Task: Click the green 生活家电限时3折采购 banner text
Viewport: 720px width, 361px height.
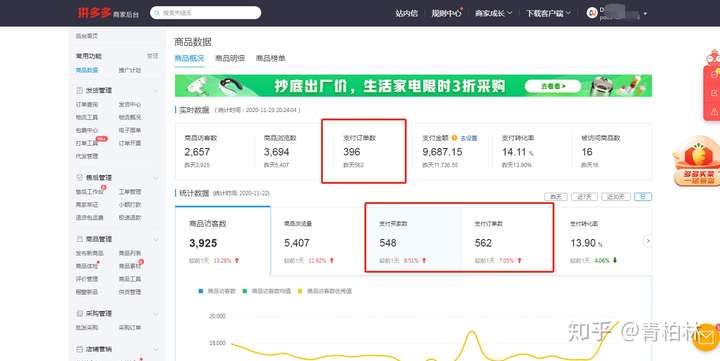Action: point(390,86)
